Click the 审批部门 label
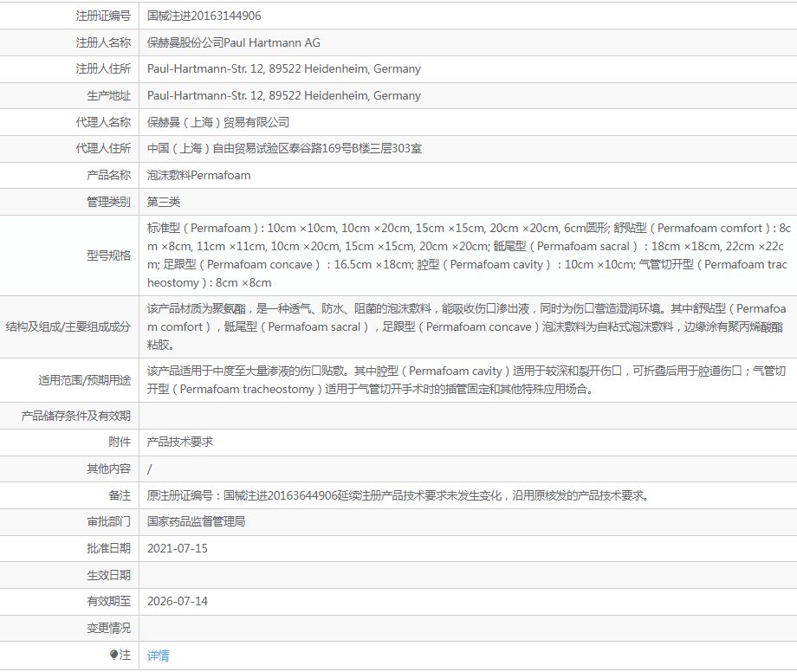The image size is (797, 672). (109, 521)
